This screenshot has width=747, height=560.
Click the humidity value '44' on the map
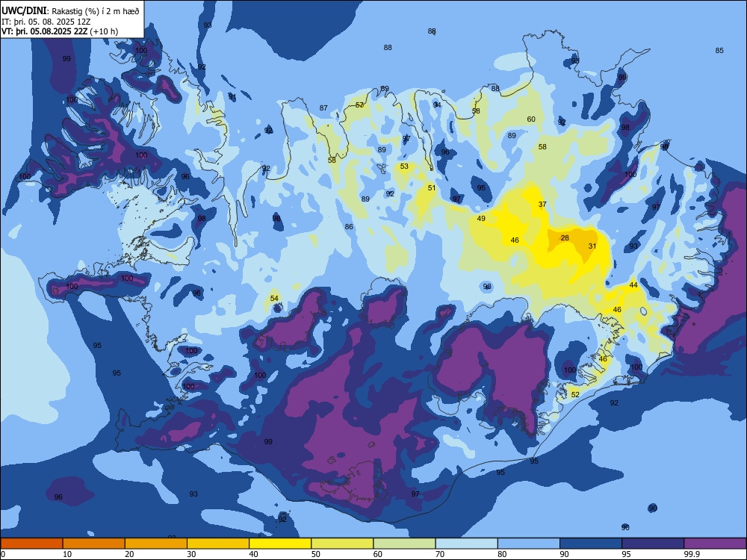pos(633,284)
